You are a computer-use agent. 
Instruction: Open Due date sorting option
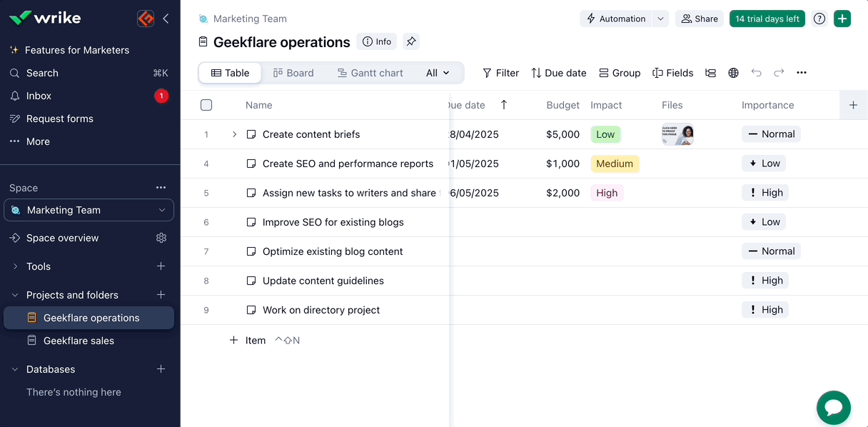[559, 73]
